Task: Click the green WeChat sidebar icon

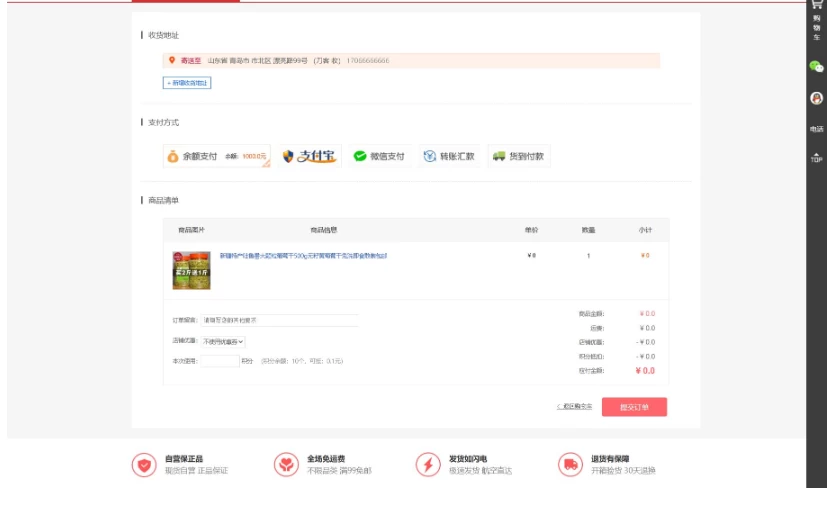Action: click(816, 66)
